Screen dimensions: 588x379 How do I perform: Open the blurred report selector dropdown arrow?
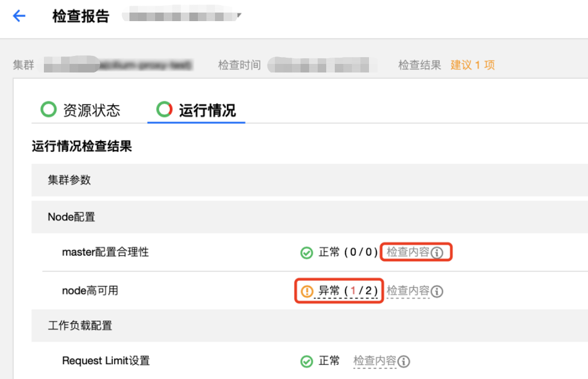[x=239, y=15]
